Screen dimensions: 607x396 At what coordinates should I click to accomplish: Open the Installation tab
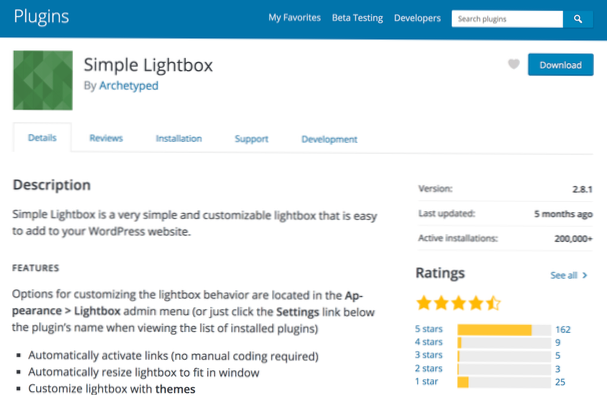click(x=179, y=139)
